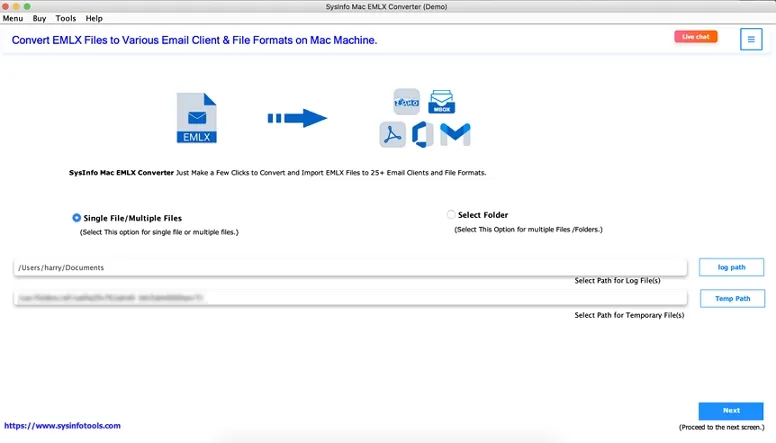Click the red window close button
The width and height of the screenshot is (776, 443).
point(5,6)
